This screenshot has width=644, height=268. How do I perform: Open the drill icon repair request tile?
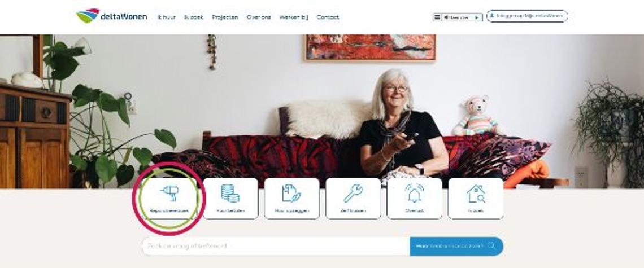tap(169, 199)
